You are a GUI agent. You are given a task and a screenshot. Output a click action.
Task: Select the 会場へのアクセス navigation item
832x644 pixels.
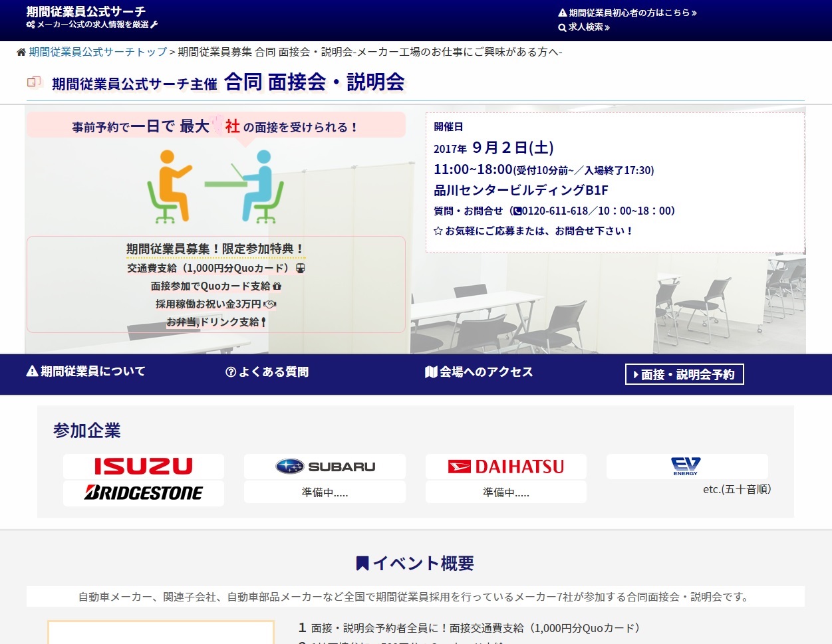pos(486,372)
